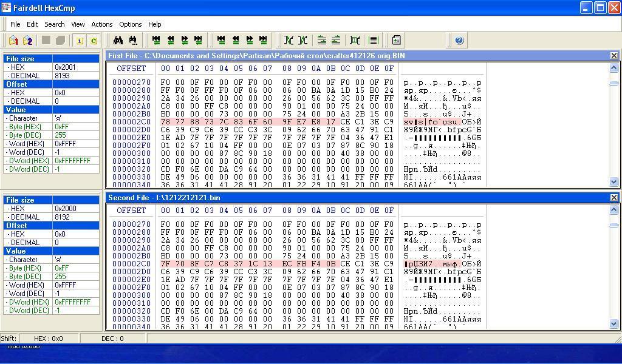
Task: Click the bracketed block view icon
Action: click(355, 40)
